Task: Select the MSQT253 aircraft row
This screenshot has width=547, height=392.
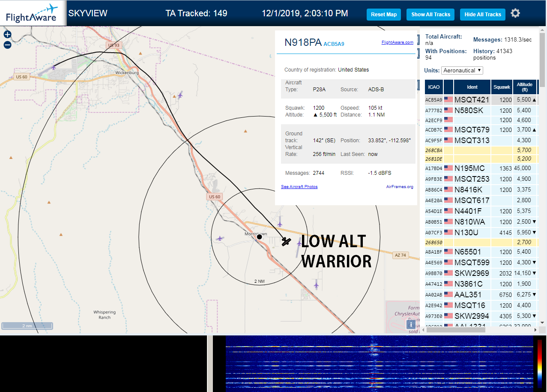Action: click(481, 179)
